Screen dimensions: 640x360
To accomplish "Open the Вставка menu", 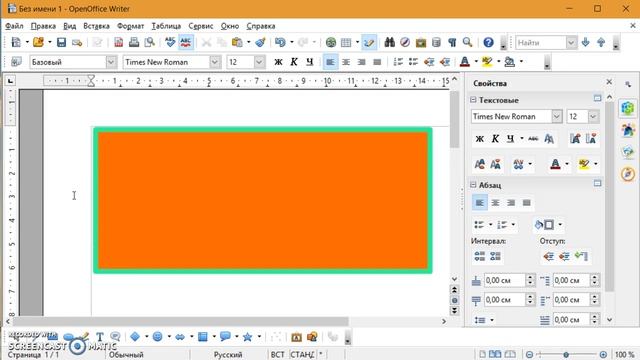I will pos(96,26).
